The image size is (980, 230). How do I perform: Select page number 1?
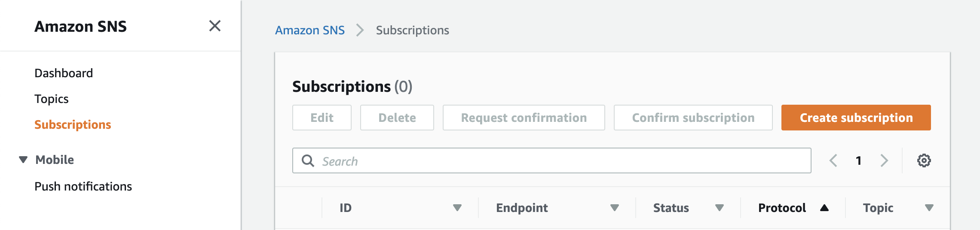[858, 160]
